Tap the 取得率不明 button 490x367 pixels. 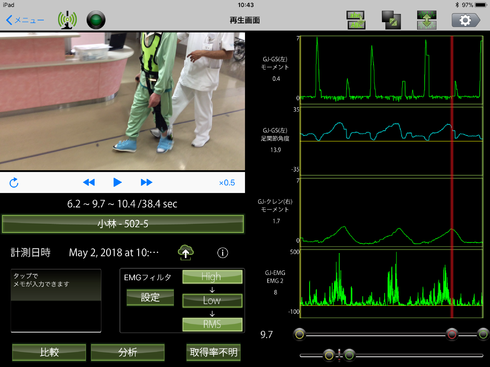pos(213,352)
